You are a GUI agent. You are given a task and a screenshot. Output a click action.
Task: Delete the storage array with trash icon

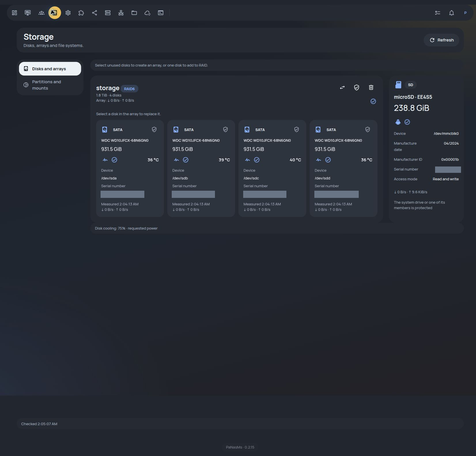371,87
